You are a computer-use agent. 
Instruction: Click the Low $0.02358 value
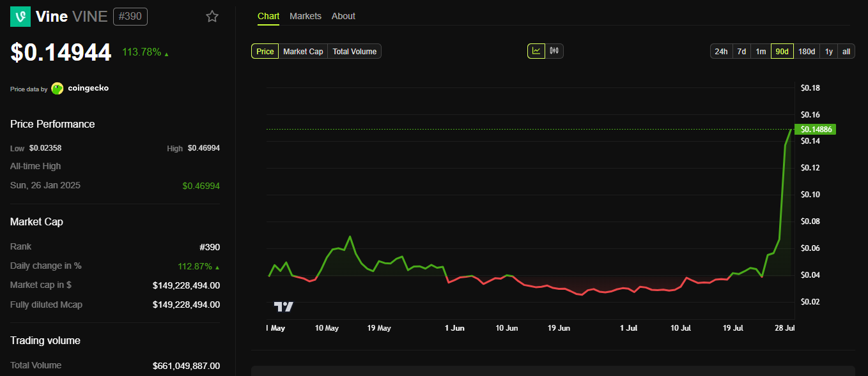click(x=45, y=148)
